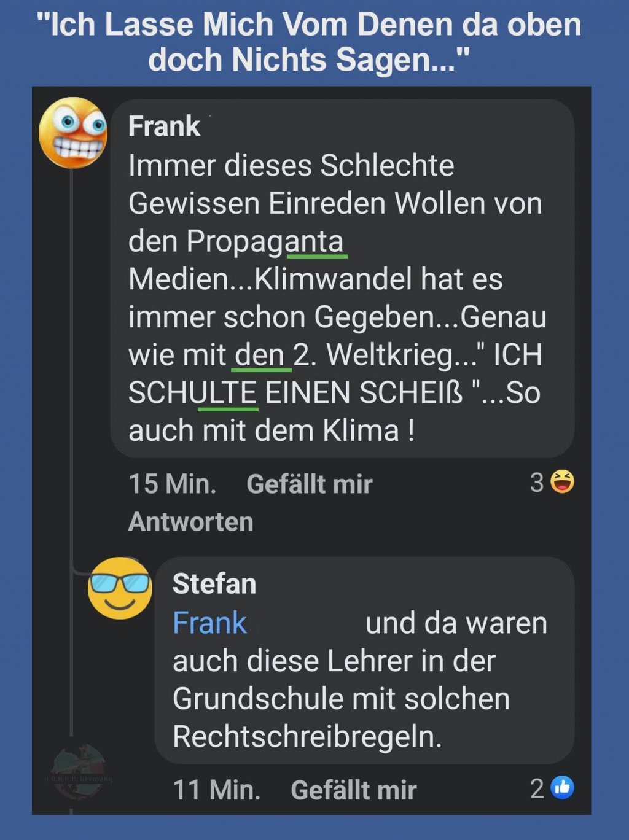Click Frank's grimacing emoji avatar
The image size is (629, 840).
coord(73,133)
